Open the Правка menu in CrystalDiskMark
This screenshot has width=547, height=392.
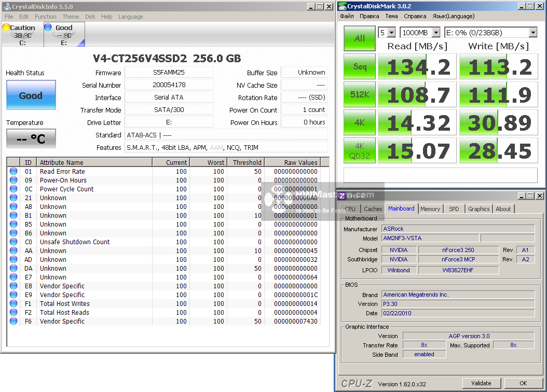pyautogui.click(x=370, y=16)
